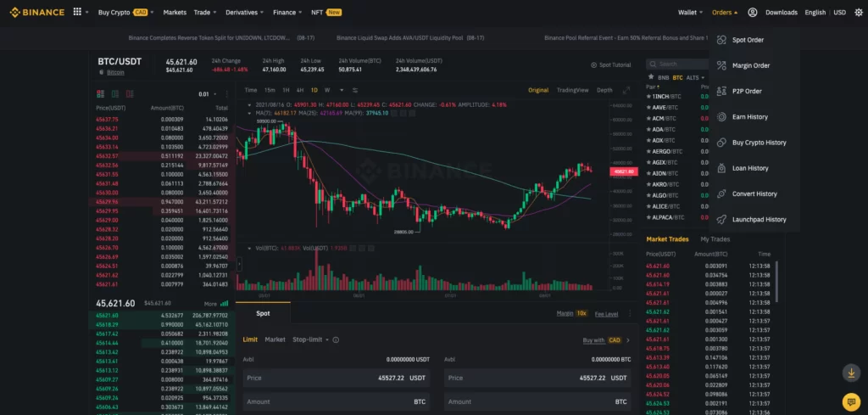Open the apps grid menu icon
Screen dimensions: 868x415
point(77,12)
